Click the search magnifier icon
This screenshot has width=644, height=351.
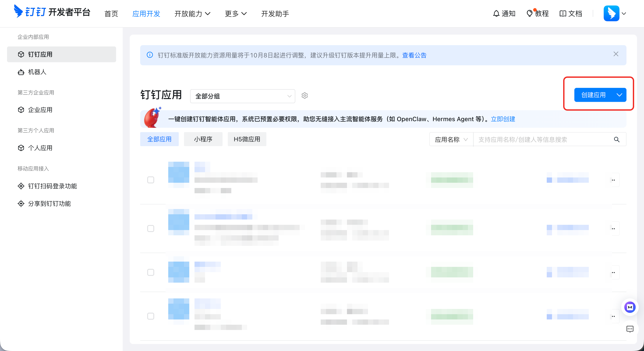(x=617, y=140)
